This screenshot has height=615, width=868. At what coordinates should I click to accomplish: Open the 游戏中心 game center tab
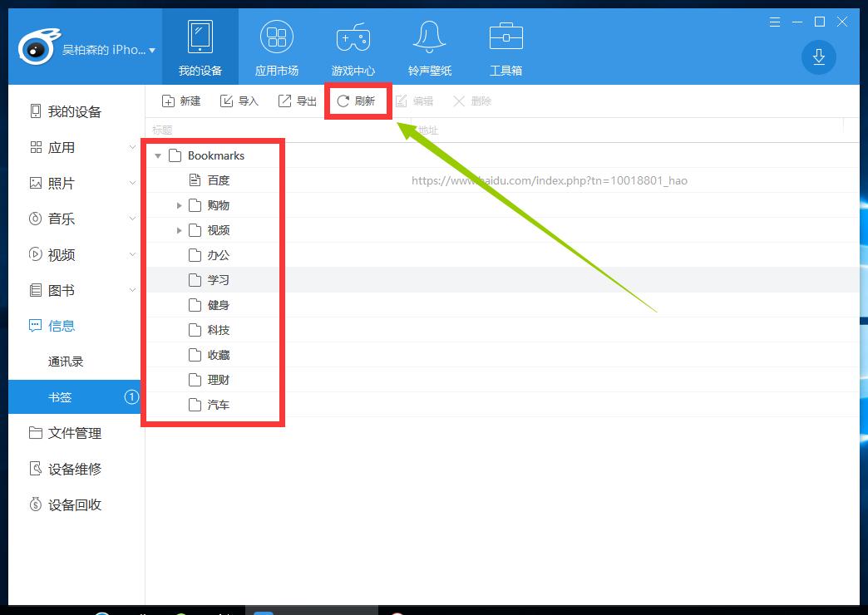coord(353,47)
